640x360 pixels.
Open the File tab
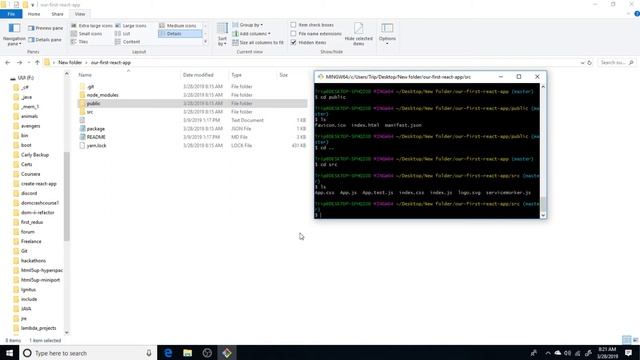click(x=11, y=14)
